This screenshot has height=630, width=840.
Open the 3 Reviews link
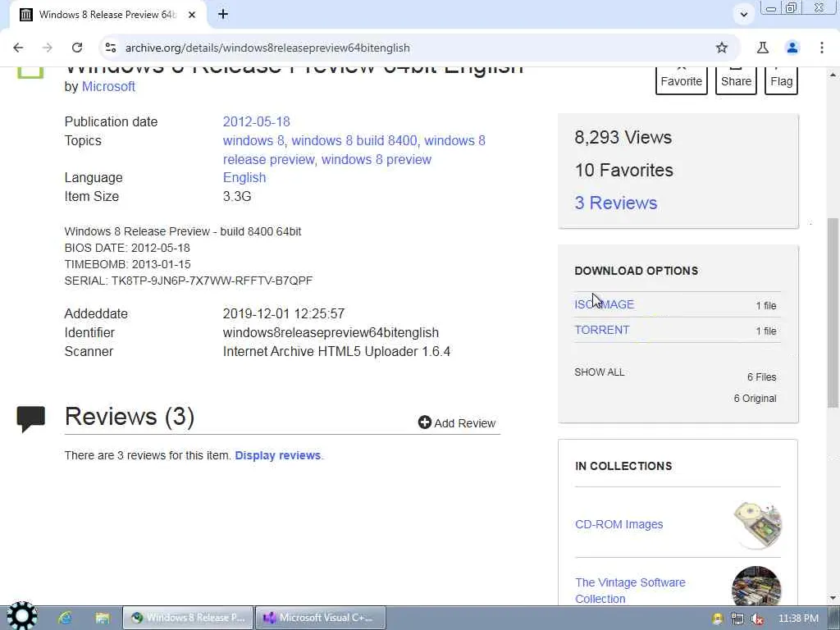coord(615,203)
